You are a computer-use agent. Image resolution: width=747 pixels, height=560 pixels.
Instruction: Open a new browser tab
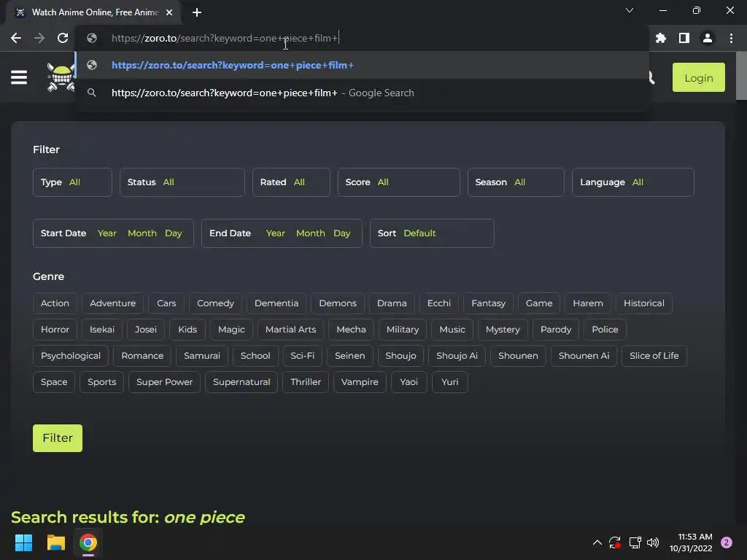[197, 12]
